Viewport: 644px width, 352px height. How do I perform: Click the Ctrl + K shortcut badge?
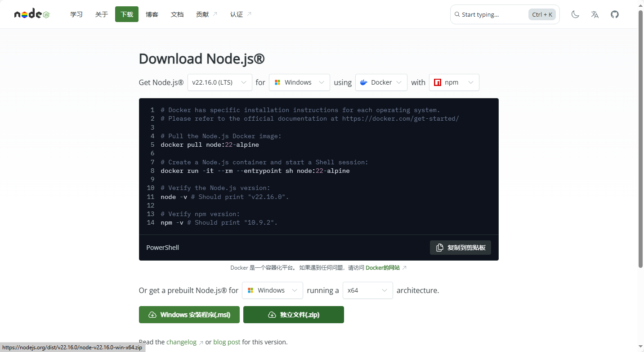[x=542, y=14]
